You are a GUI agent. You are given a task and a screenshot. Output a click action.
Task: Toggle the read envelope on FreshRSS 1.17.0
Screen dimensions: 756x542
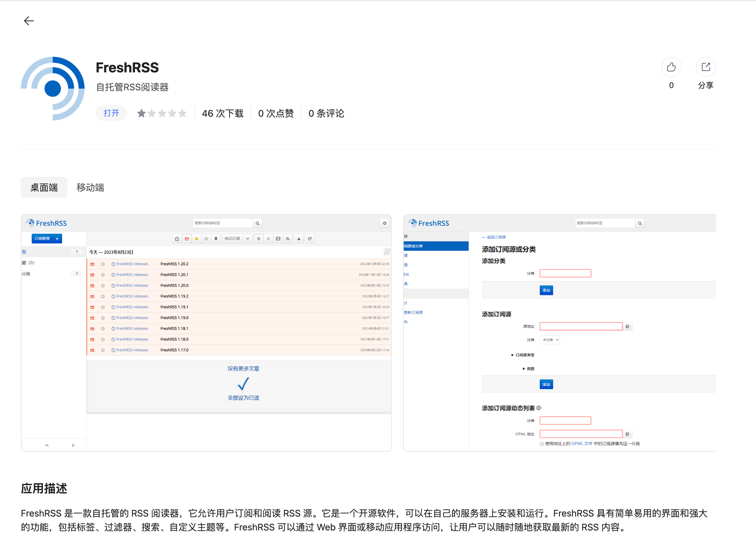pyautogui.click(x=92, y=350)
